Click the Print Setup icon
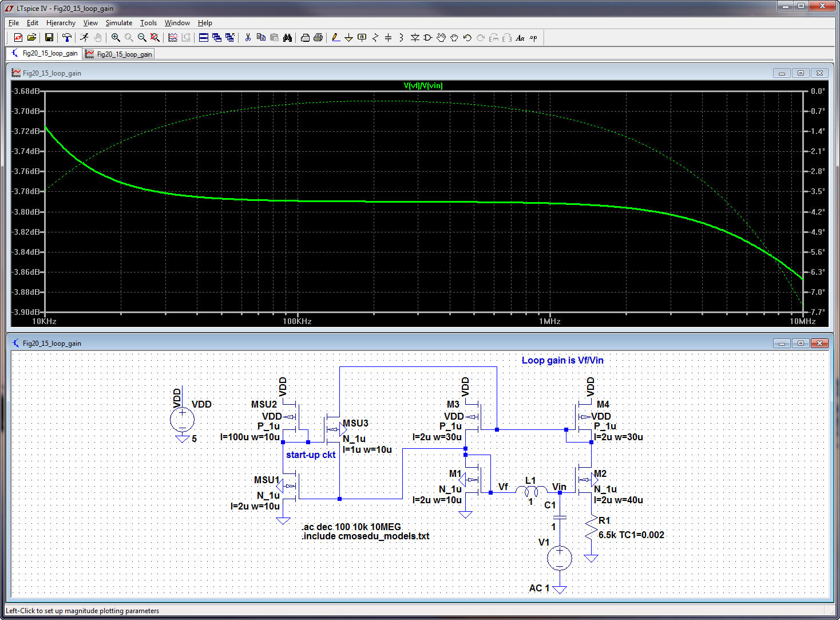This screenshot has height=620, width=840. 305,38
